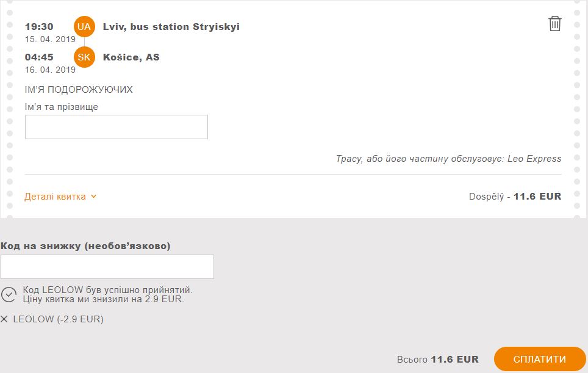
Task: Select the departure time 19:30
Action: pos(39,27)
